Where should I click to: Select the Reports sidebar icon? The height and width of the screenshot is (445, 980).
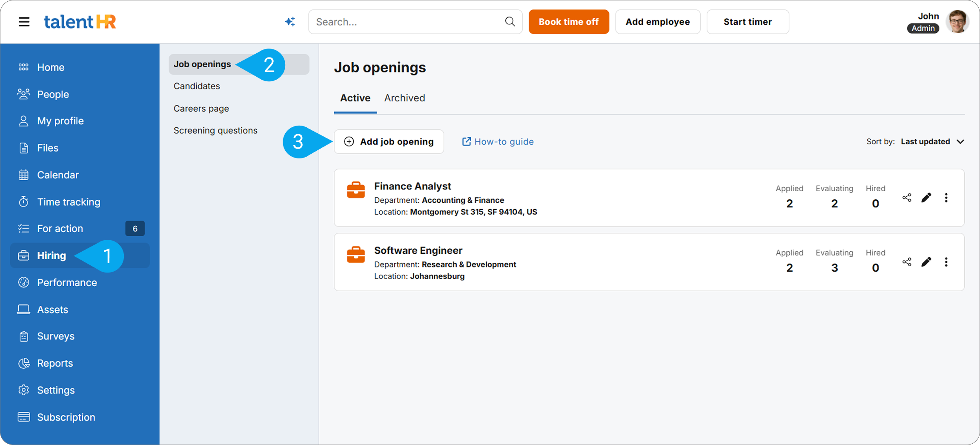pos(24,363)
